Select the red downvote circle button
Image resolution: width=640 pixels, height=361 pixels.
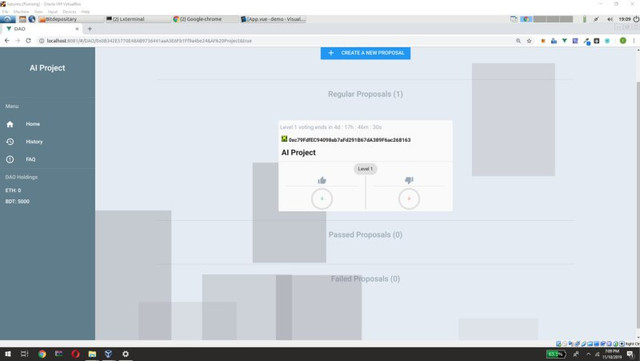409,199
